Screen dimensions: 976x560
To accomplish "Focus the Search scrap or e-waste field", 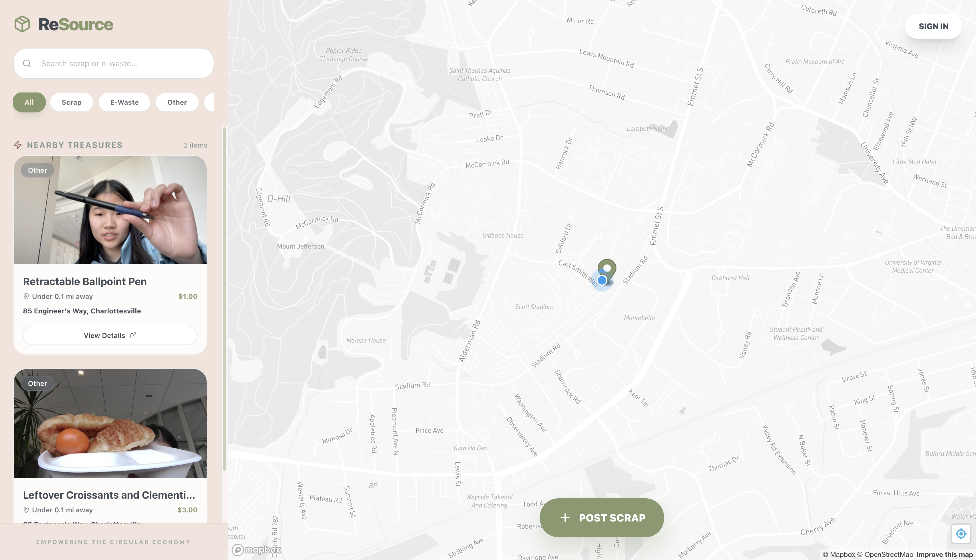I will coord(113,63).
